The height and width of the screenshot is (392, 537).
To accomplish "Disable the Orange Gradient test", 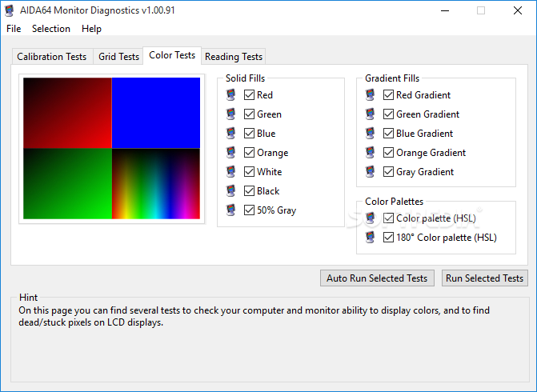I will point(388,152).
